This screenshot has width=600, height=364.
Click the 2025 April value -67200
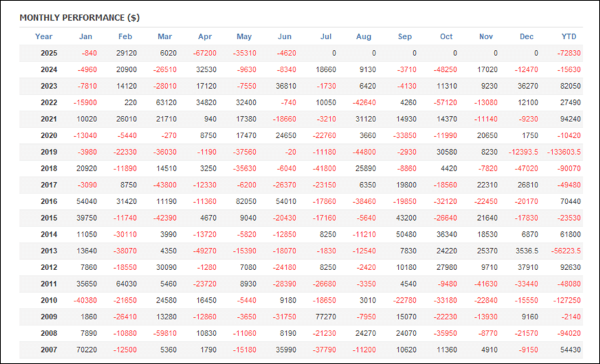(x=205, y=53)
